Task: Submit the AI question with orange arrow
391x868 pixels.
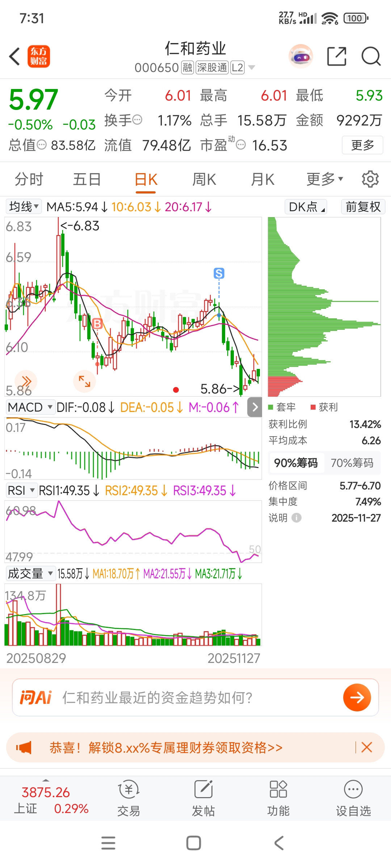Action: [357, 697]
